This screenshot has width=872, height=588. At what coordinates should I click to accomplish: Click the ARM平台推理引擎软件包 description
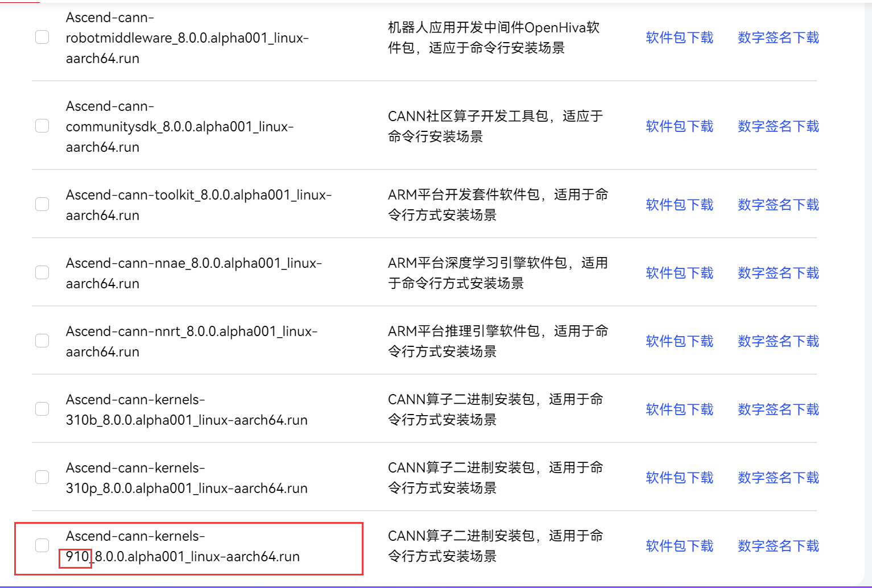point(498,341)
